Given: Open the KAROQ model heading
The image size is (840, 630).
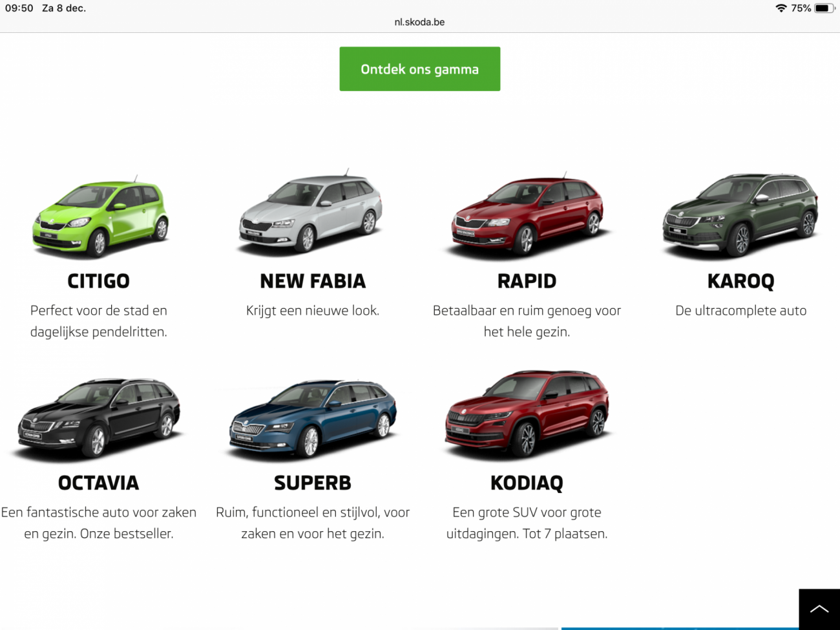Looking at the screenshot, I should coord(741,281).
